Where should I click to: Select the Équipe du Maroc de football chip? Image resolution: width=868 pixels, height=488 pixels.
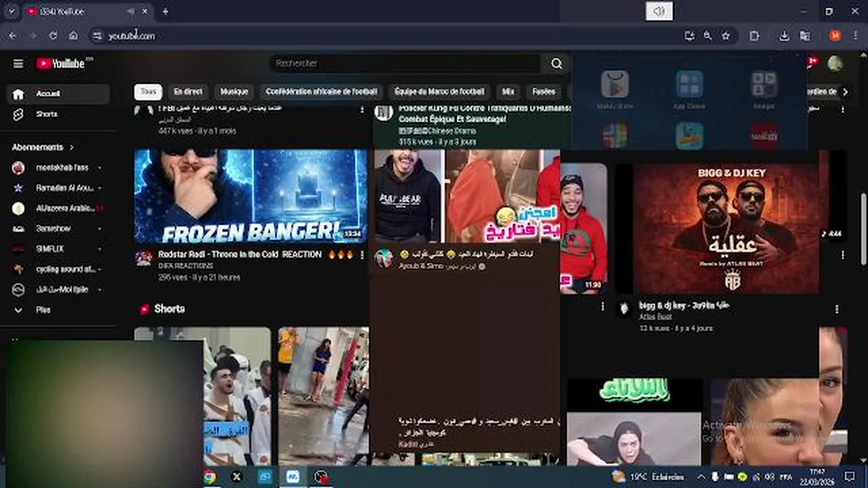439,91
